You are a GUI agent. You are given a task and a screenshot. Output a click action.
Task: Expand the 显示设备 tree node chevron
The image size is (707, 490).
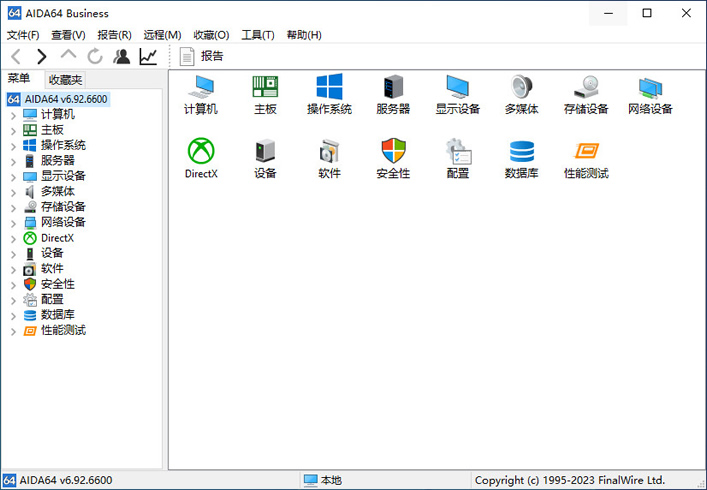(13, 177)
